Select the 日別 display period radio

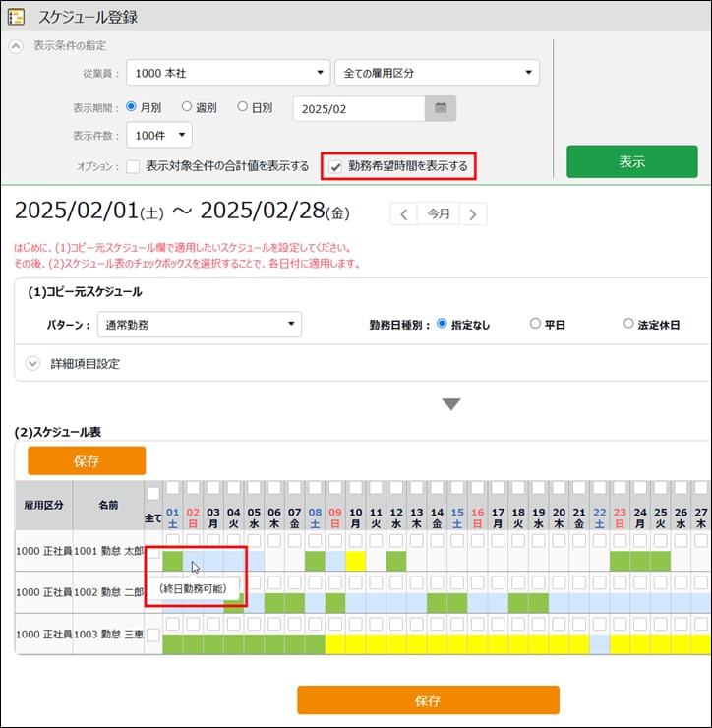pos(243,107)
